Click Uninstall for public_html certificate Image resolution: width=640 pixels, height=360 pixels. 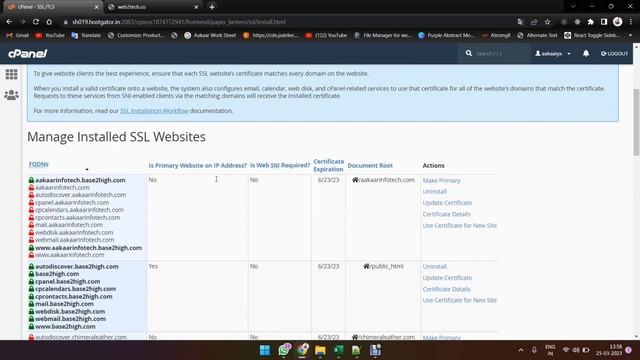pyautogui.click(x=435, y=267)
